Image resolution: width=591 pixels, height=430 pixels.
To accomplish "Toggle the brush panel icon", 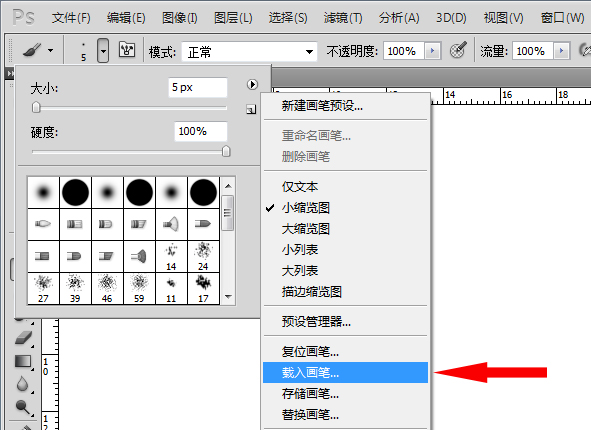I will pyautogui.click(x=127, y=49).
